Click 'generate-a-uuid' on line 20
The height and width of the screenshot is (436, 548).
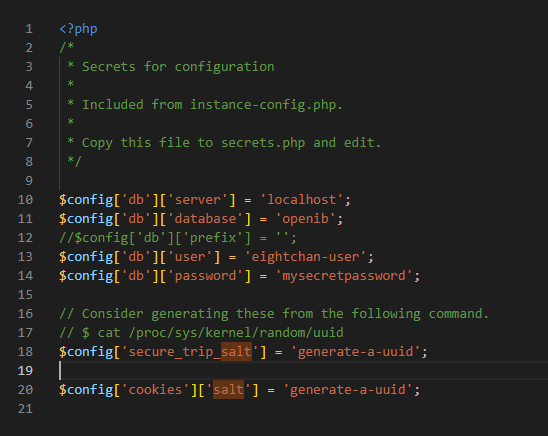(348, 390)
